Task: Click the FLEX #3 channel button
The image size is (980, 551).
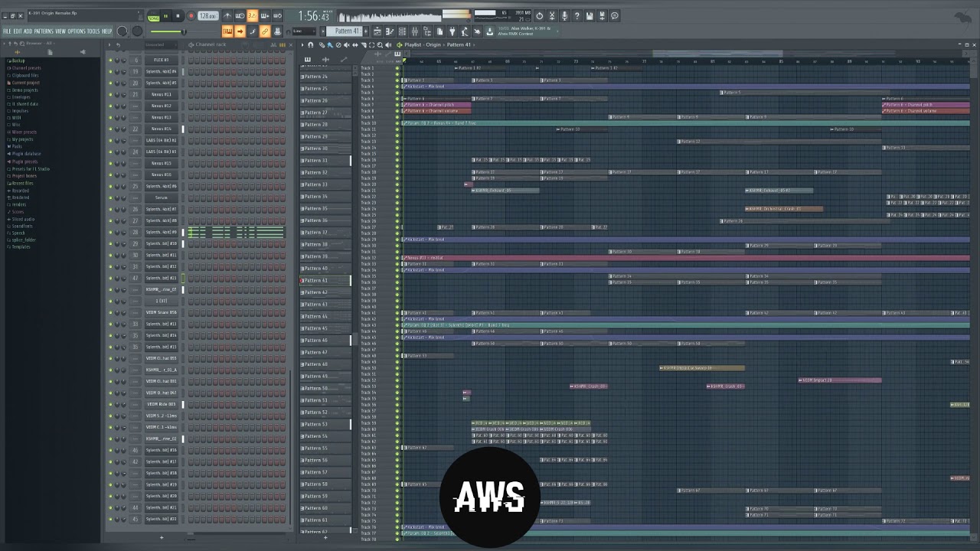Action: pos(161,60)
